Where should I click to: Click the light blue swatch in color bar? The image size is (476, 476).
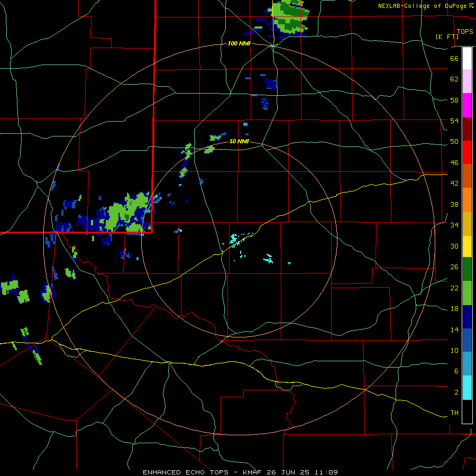click(x=467, y=364)
